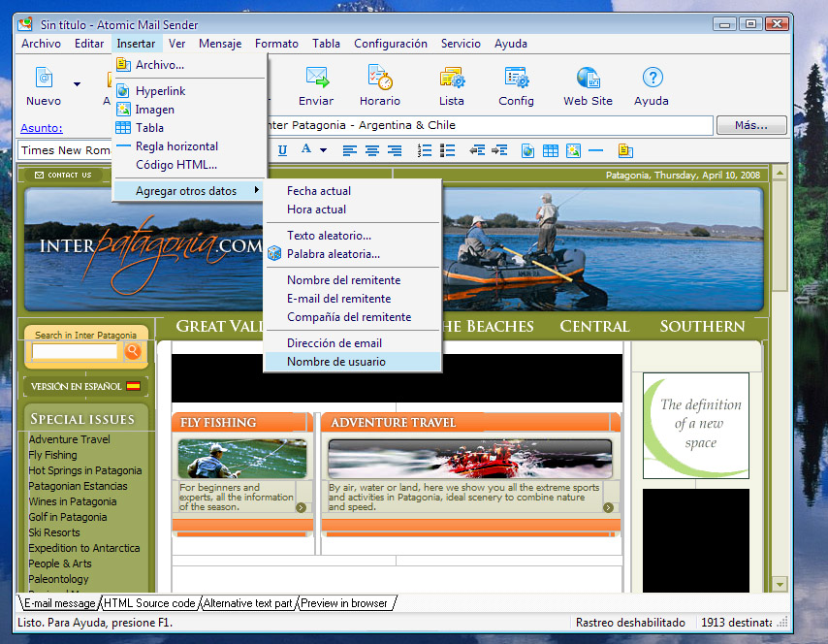The height and width of the screenshot is (644, 828).
Task: Align text right
Action: (395, 151)
